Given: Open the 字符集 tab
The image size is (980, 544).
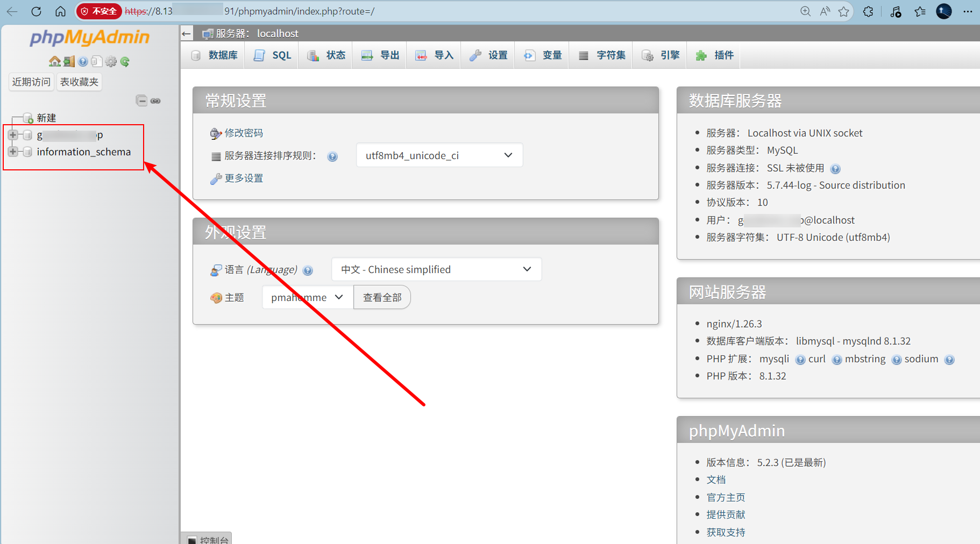Looking at the screenshot, I should point(601,55).
